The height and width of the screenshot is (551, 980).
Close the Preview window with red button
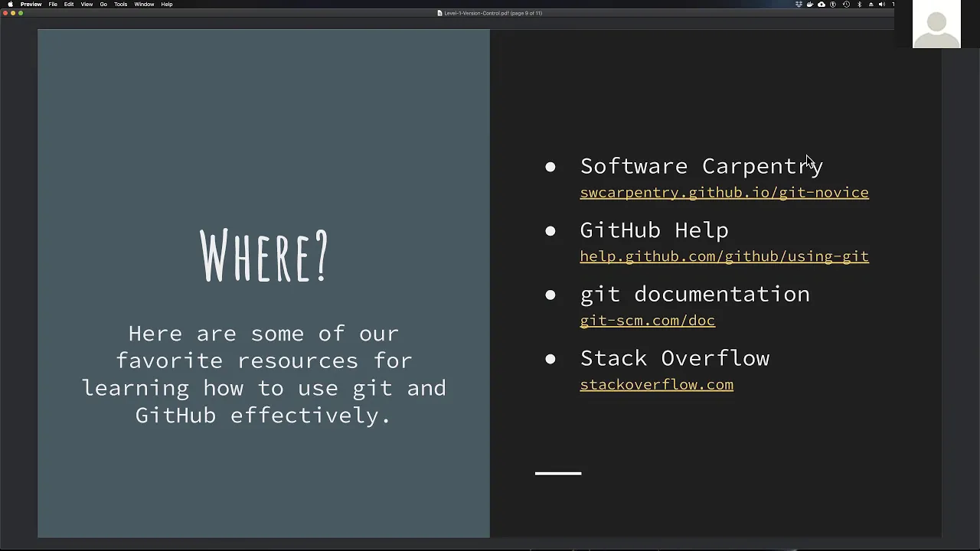click(x=5, y=13)
